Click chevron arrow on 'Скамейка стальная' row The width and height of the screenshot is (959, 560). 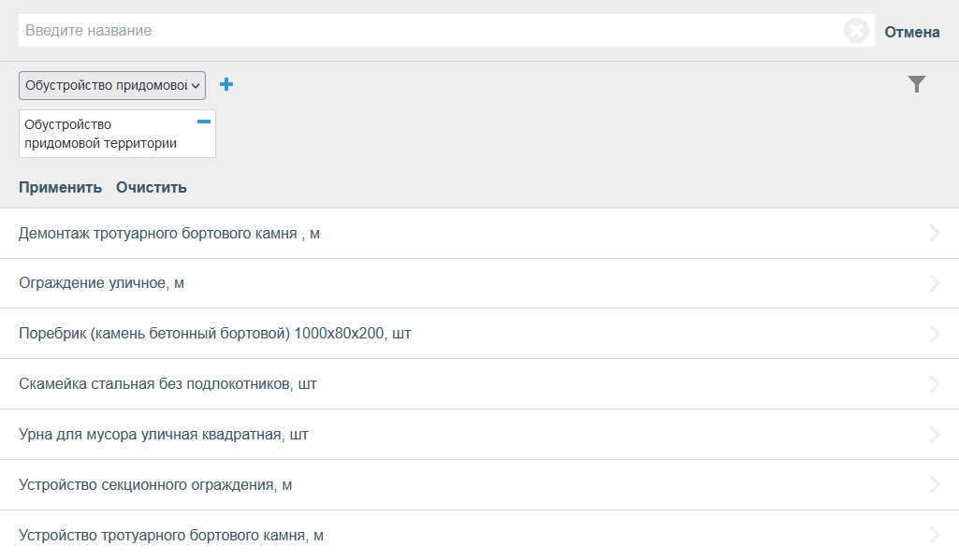934,384
